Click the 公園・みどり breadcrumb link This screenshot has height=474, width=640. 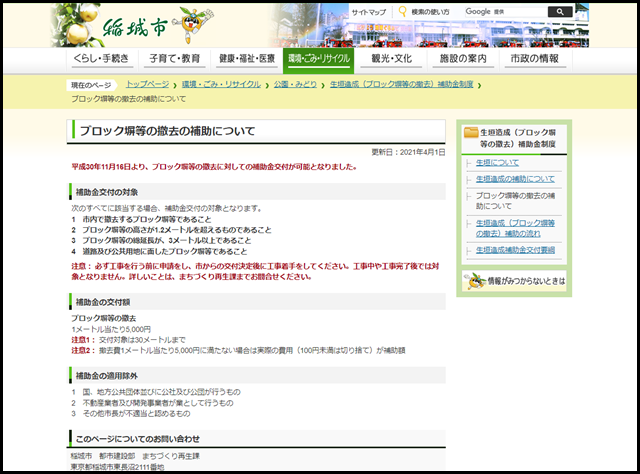pyautogui.click(x=294, y=85)
